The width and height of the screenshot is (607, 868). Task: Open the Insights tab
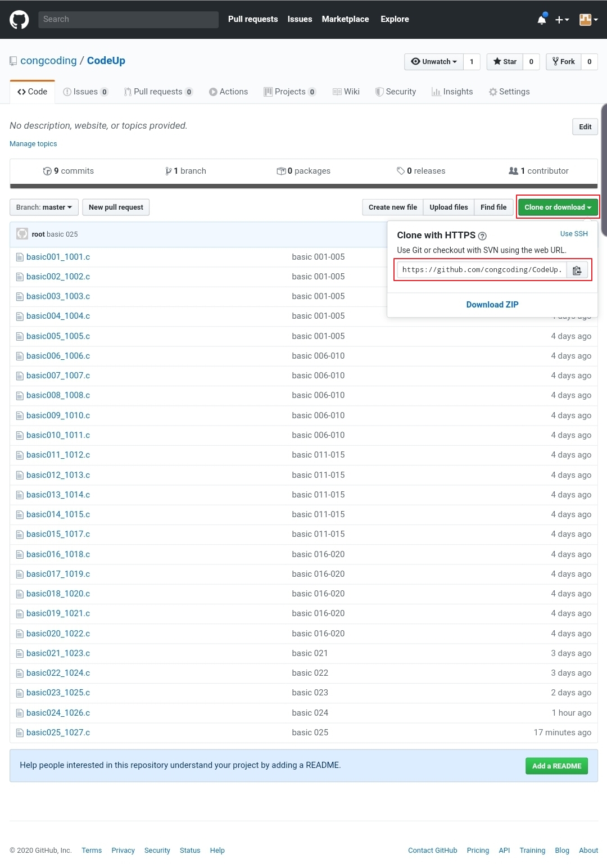452,92
